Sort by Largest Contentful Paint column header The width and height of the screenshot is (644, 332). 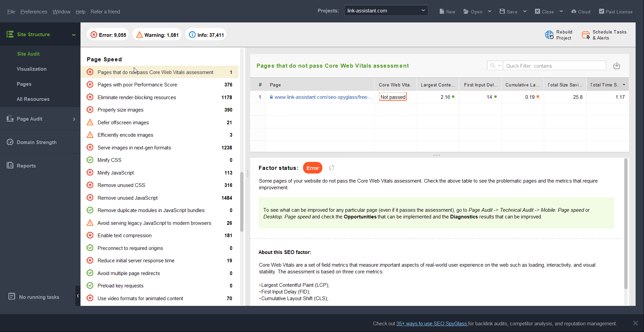438,85
